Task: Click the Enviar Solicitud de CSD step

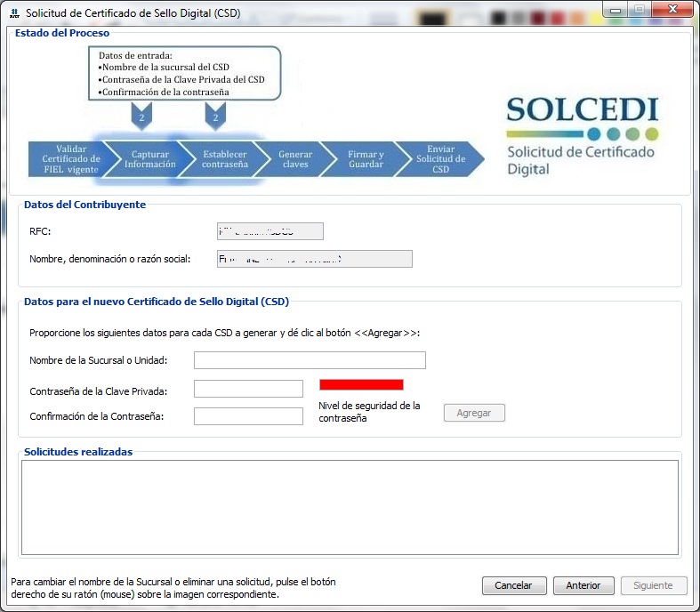Action: pyautogui.click(x=439, y=159)
